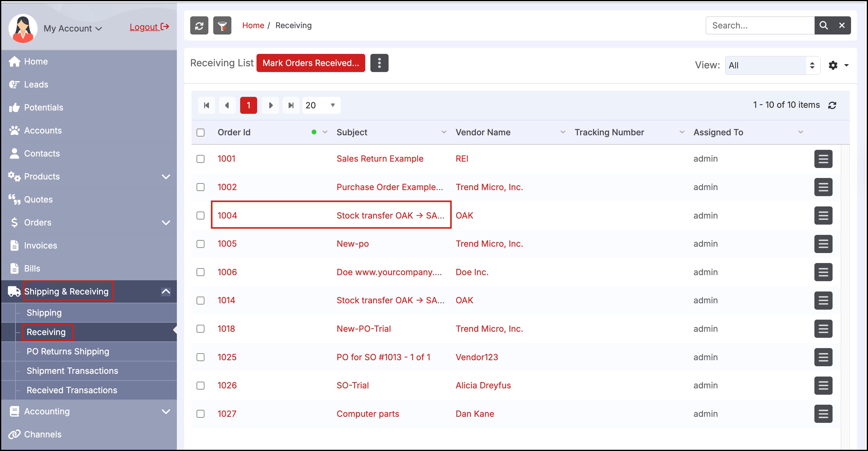The height and width of the screenshot is (451, 868).
Task: Check the box for order 1025
Action: 200,357
